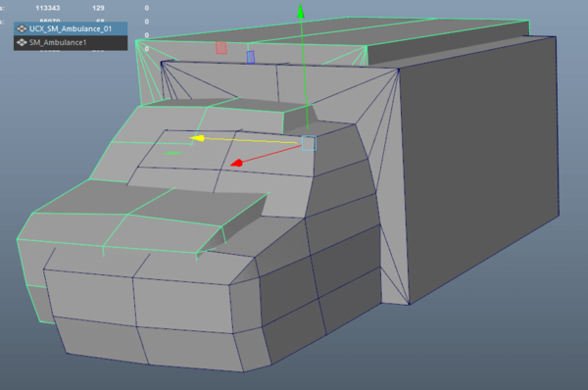
Task: Grab the green Y-axis move arrow
Action: coord(301,11)
